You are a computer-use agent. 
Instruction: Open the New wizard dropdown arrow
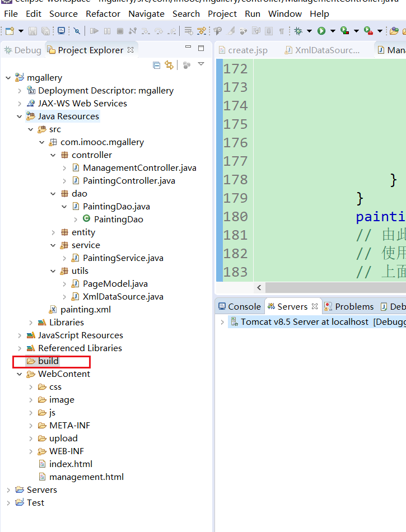coord(21,31)
